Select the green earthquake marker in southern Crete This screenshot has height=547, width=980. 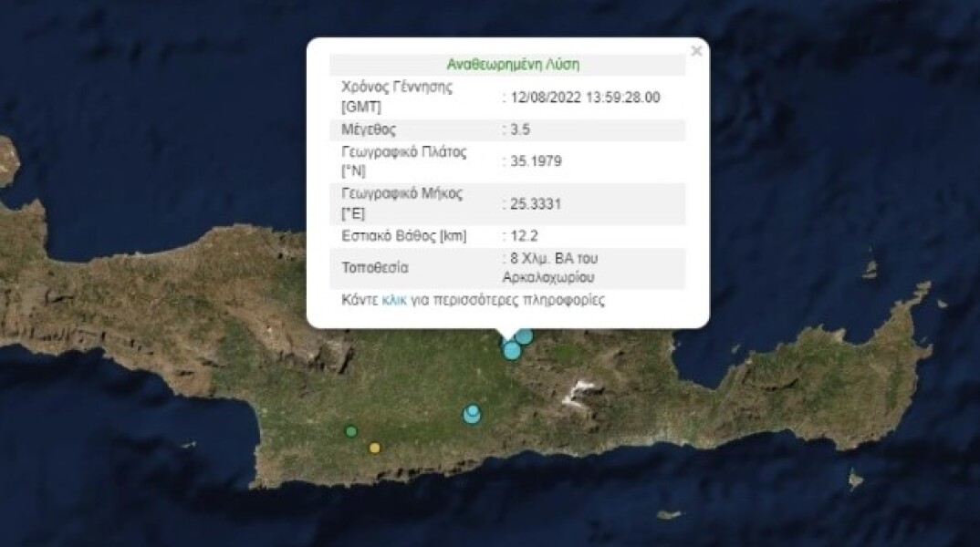pyautogui.click(x=349, y=429)
